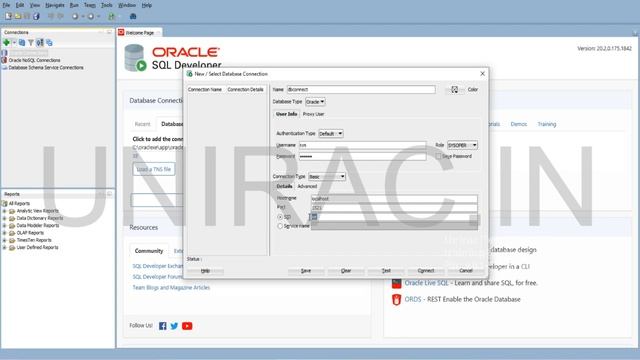
Task: Click the green plus New Connection icon
Action: click(x=6, y=42)
